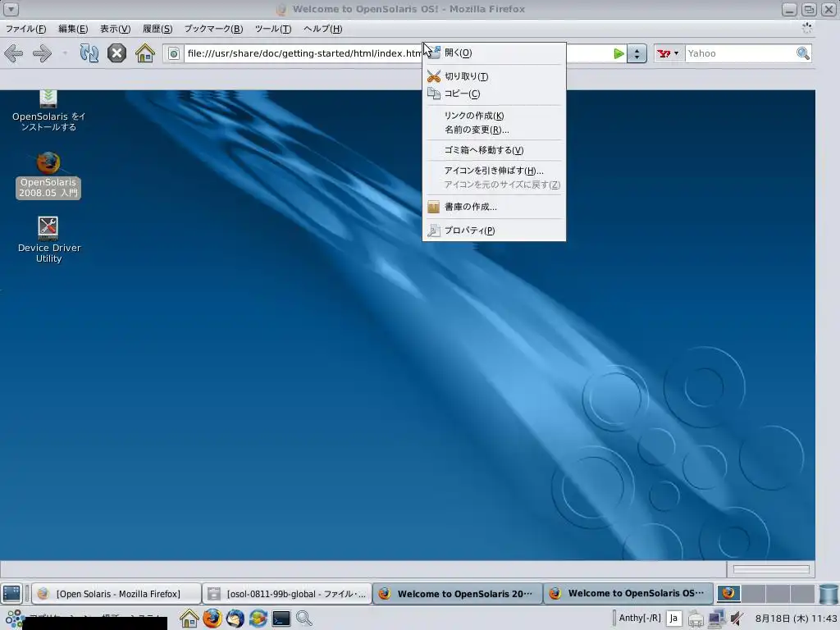Screen dimensions: 840x630
Task: Go back with the Firefox back arrow
Action: click(x=13, y=53)
